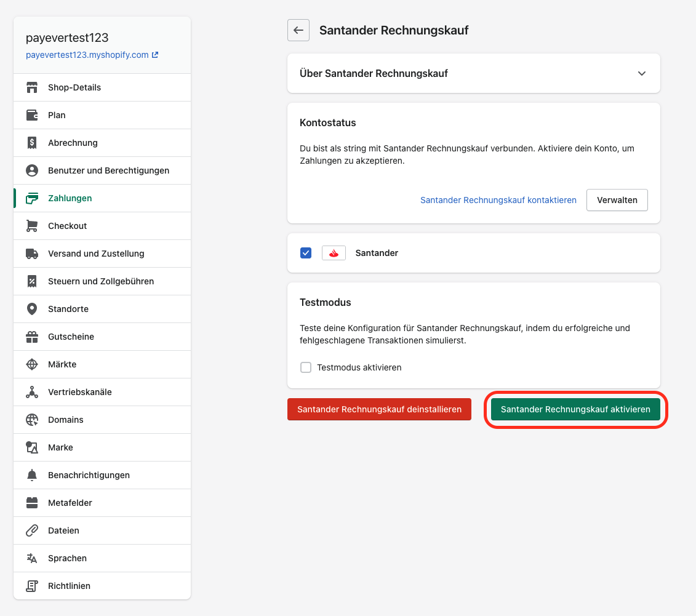Expand the Über Santander Rechnungskauf chevron
Viewport: 696px width, 616px height.
pyautogui.click(x=642, y=73)
